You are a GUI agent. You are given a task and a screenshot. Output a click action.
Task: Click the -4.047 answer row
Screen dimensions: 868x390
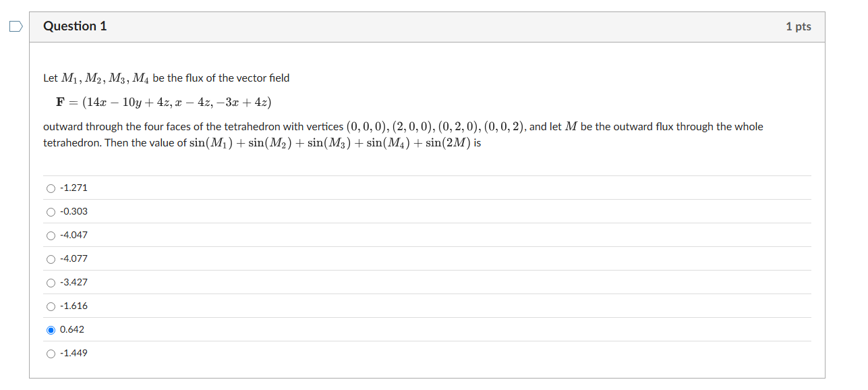270,235
